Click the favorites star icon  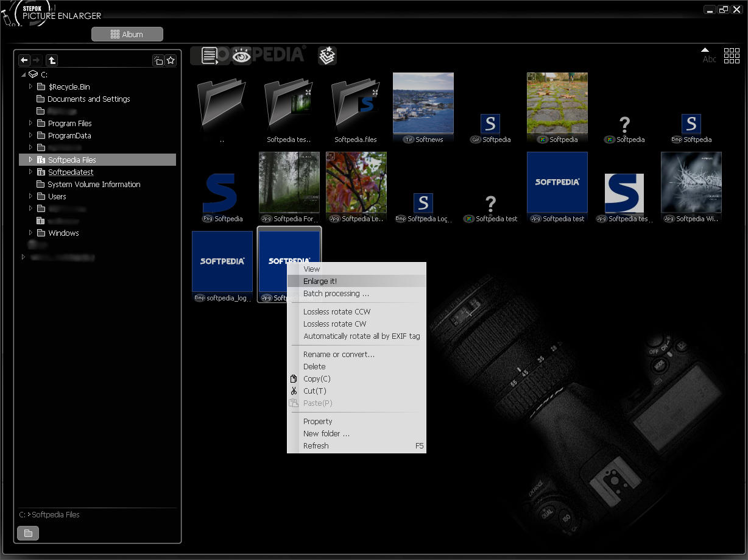(x=171, y=60)
